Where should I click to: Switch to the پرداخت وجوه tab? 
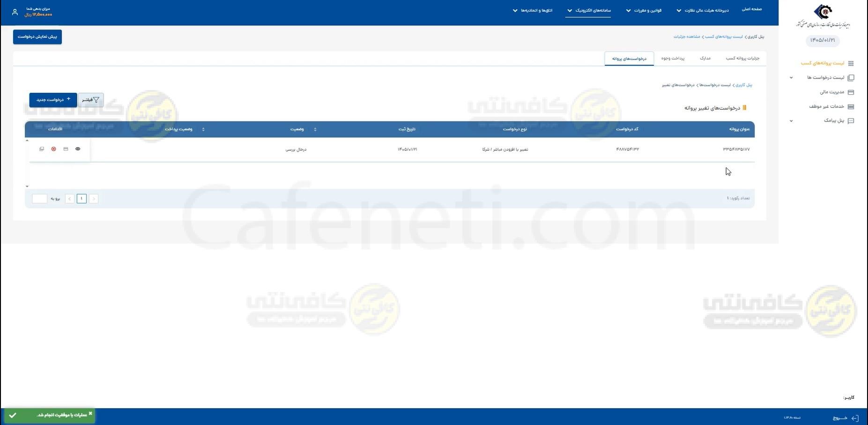coord(673,59)
